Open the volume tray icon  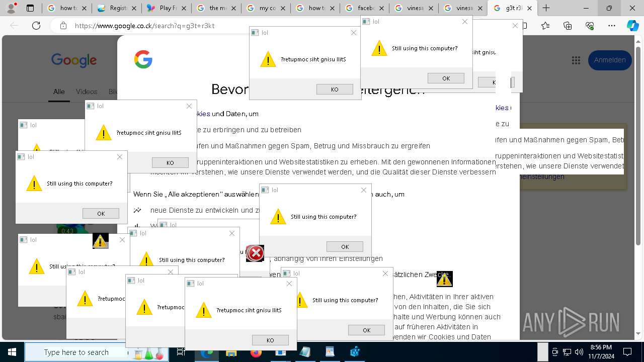(x=579, y=352)
